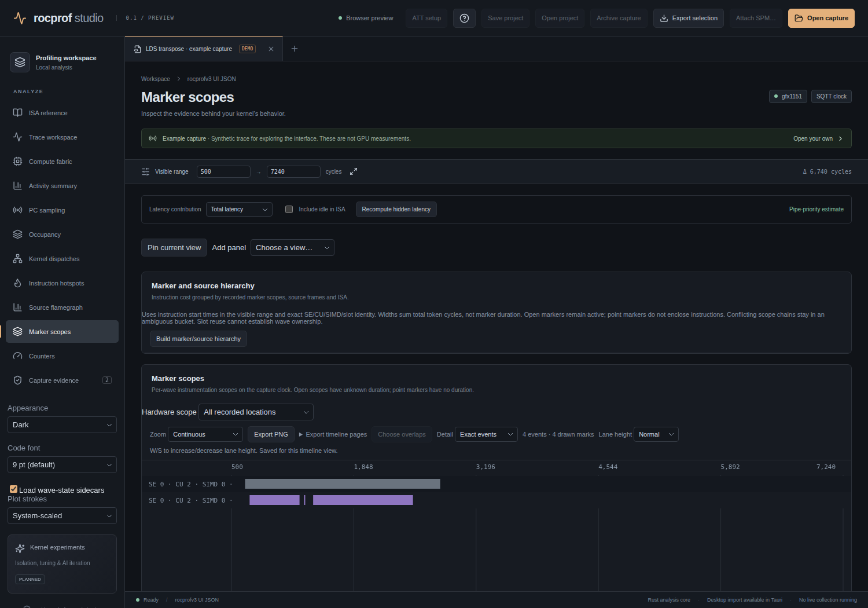Click the Profiling workspace layers icon
The width and height of the screenshot is (868, 608).
click(20, 62)
